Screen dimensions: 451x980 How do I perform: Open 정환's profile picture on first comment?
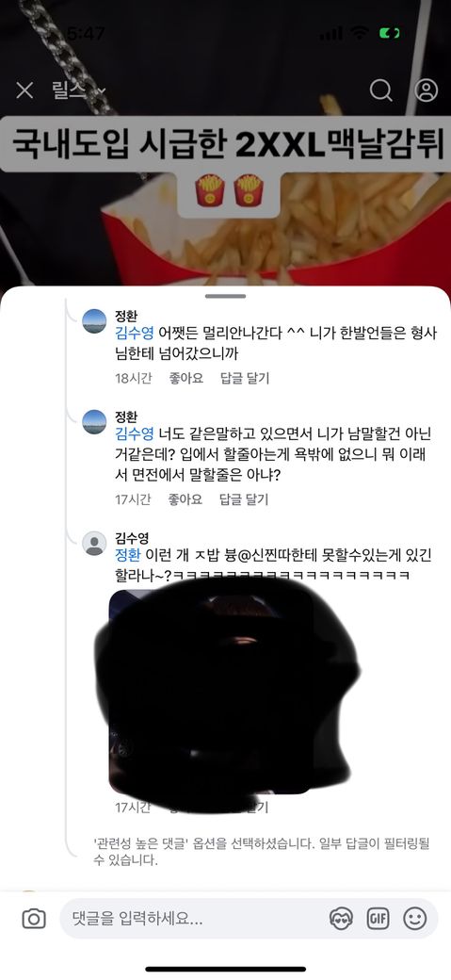[x=94, y=321]
